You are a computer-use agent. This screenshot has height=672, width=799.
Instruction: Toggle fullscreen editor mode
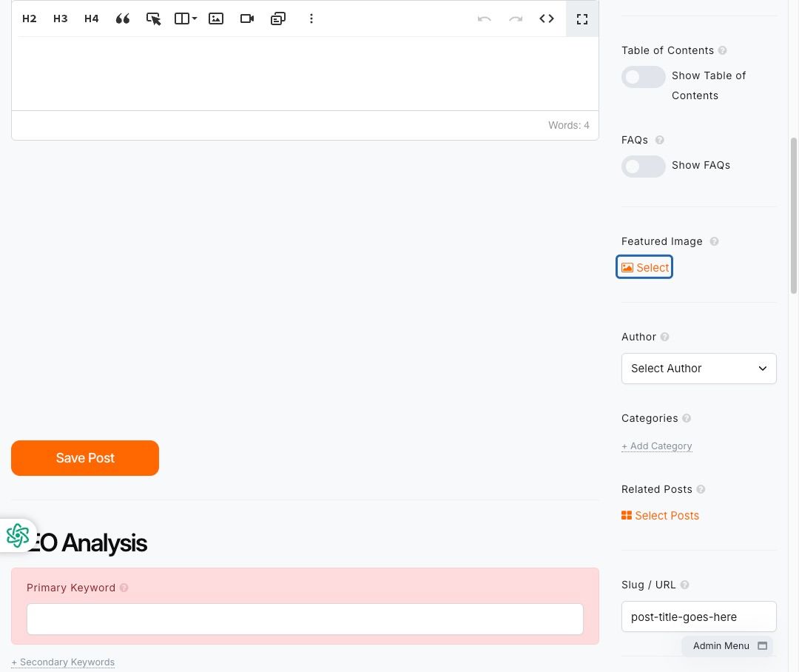(582, 19)
